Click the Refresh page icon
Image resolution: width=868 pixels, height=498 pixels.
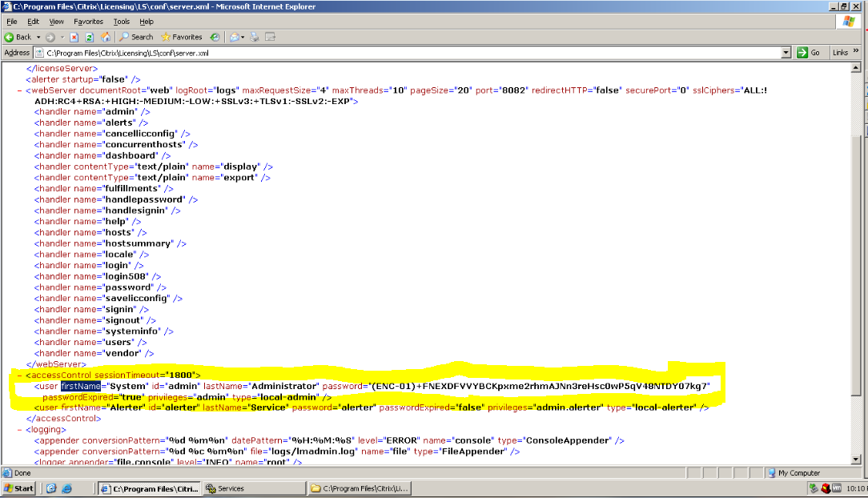click(90, 37)
